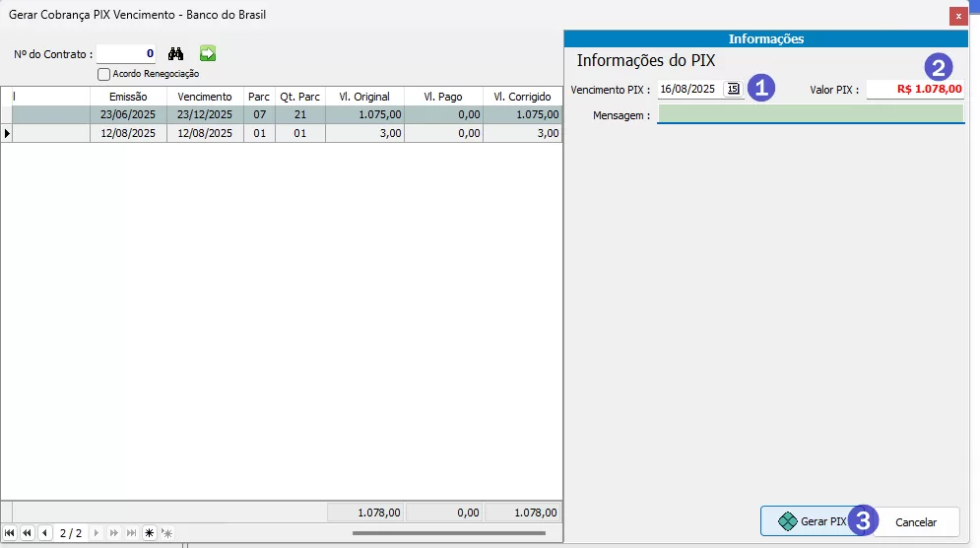Viewport: 980px width, 548px height.
Task: Click the Vencimento column header
Action: click(x=205, y=97)
